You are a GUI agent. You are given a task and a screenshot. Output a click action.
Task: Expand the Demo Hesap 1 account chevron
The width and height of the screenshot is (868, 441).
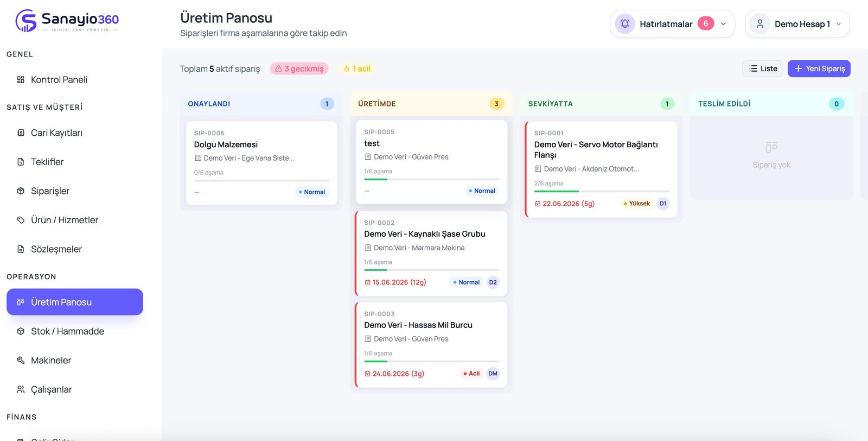839,24
